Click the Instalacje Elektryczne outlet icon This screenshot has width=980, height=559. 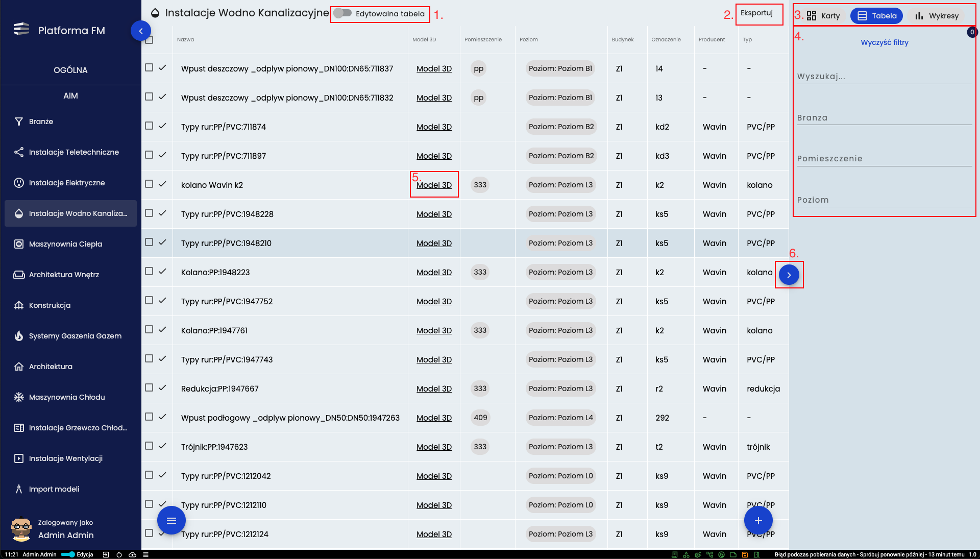19,183
